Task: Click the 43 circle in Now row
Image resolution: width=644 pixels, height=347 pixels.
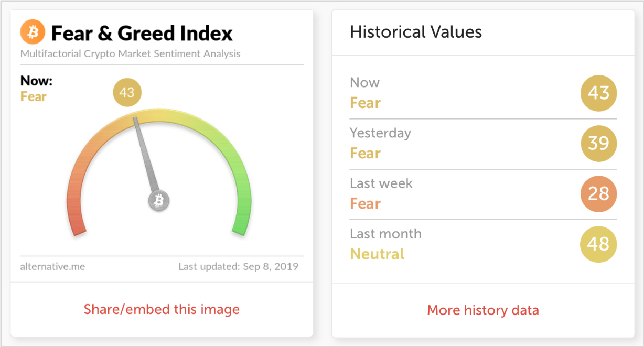Action: tap(598, 93)
